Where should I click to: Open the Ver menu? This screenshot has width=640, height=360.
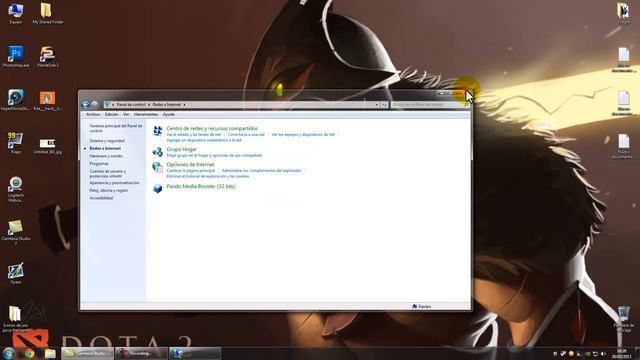(x=126, y=115)
